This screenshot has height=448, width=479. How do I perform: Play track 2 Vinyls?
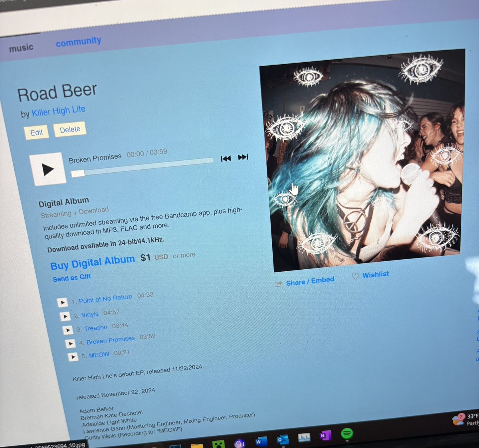(65, 316)
